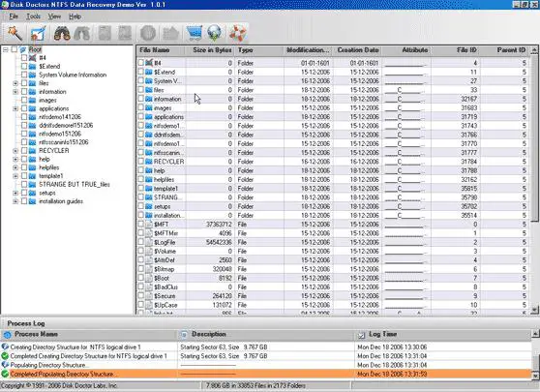540x392 pixels.
Task: Click process log scrollbar up arrow
Action: tap(535, 333)
